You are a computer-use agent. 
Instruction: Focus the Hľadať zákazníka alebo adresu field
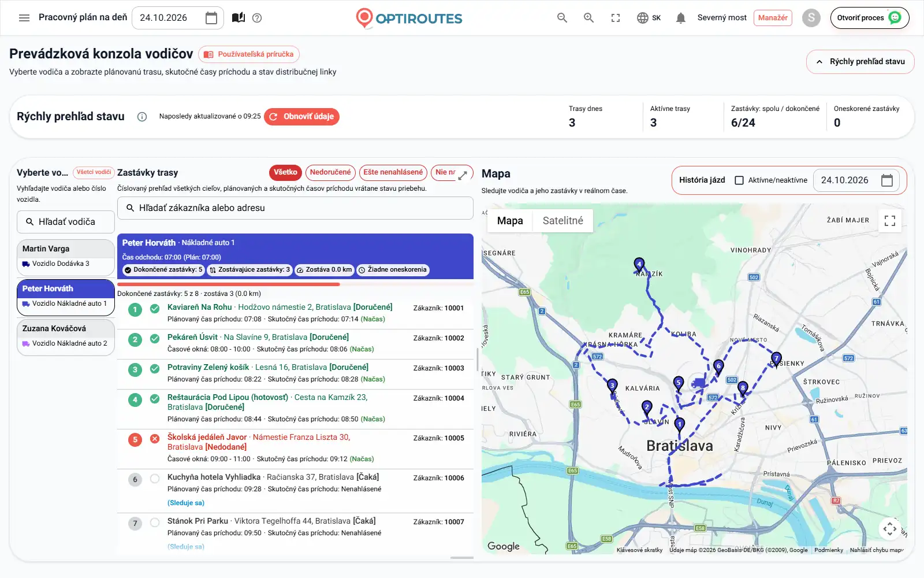(295, 208)
